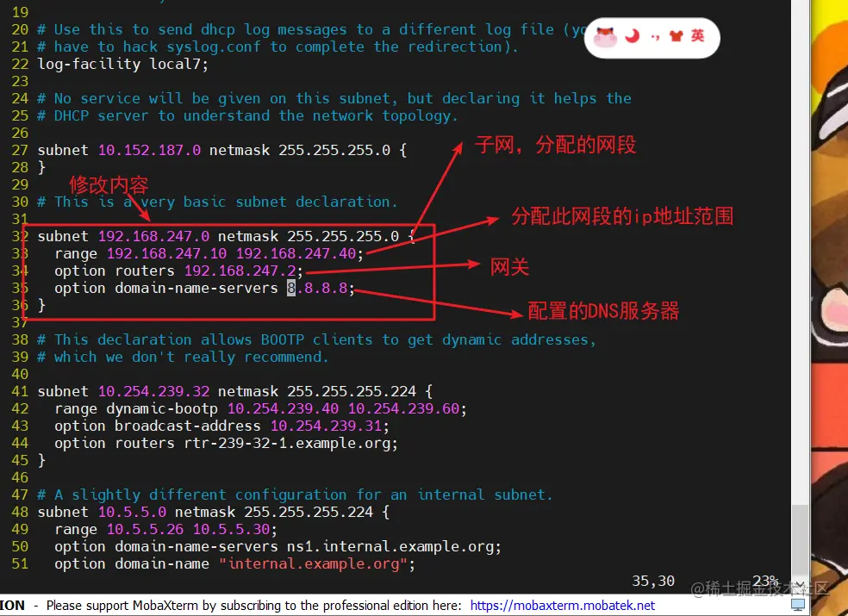Toggle punctuation mode on the IME bar

[x=656, y=37]
